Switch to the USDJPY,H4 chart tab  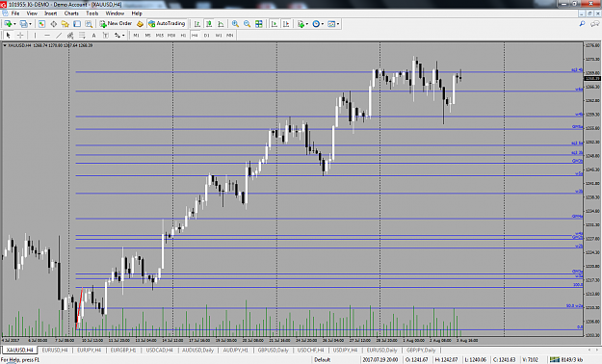pyautogui.click(x=345, y=351)
